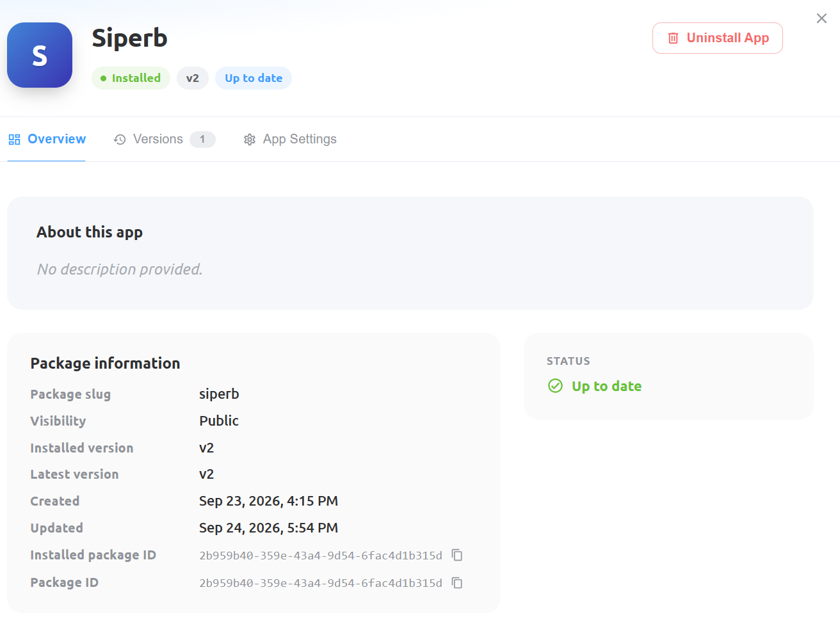Click the 'Created' label

(x=55, y=501)
